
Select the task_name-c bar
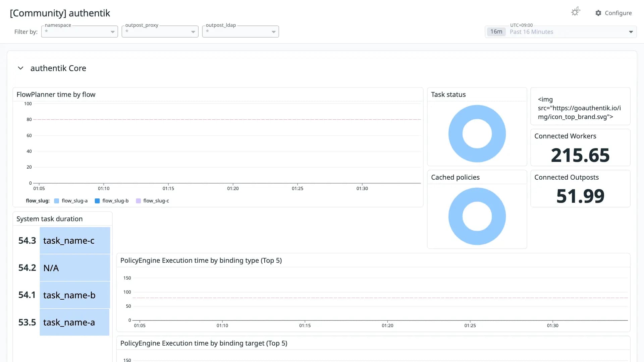point(75,240)
